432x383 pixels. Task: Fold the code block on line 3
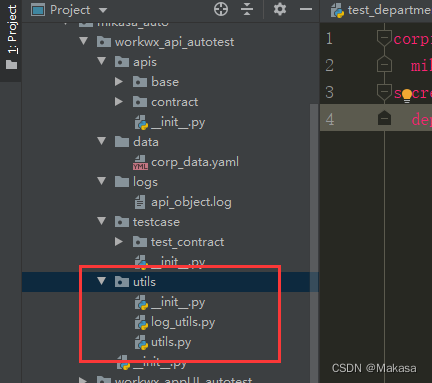384,91
